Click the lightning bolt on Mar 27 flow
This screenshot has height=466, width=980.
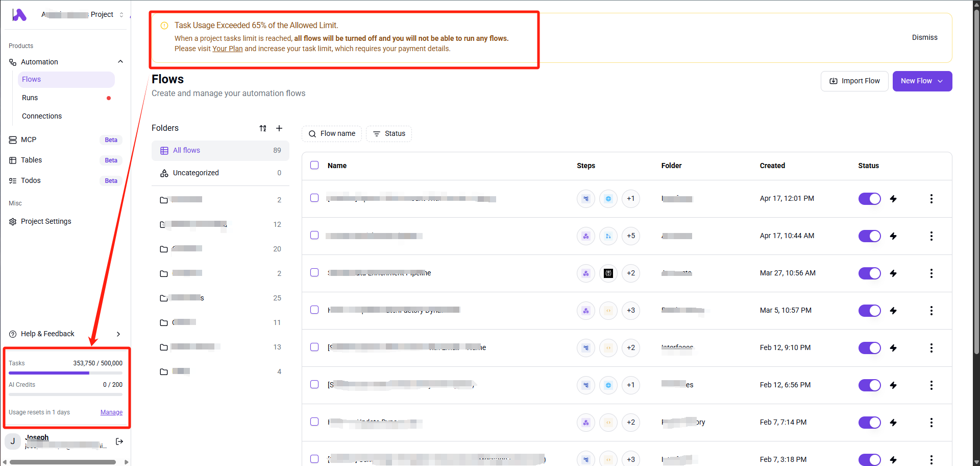pyautogui.click(x=893, y=273)
